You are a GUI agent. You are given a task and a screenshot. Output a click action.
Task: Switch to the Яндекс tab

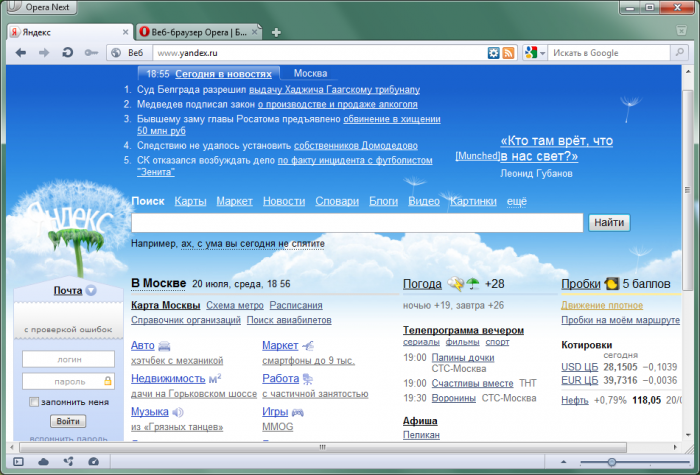(70, 32)
